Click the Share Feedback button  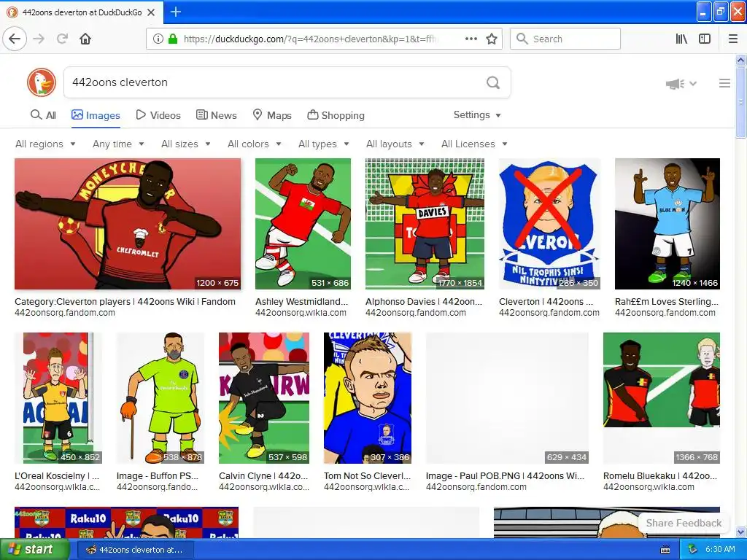pos(684,523)
